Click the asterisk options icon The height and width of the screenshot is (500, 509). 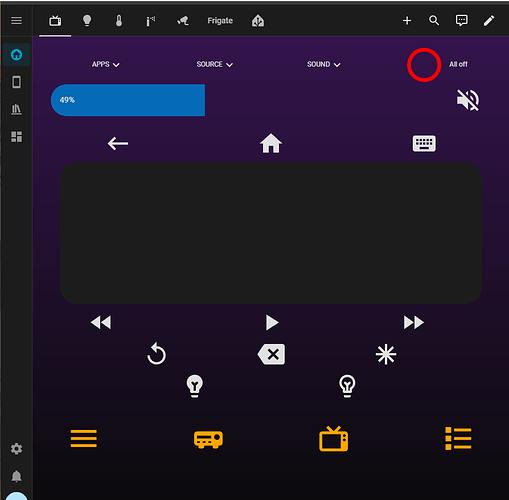coord(386,354)
